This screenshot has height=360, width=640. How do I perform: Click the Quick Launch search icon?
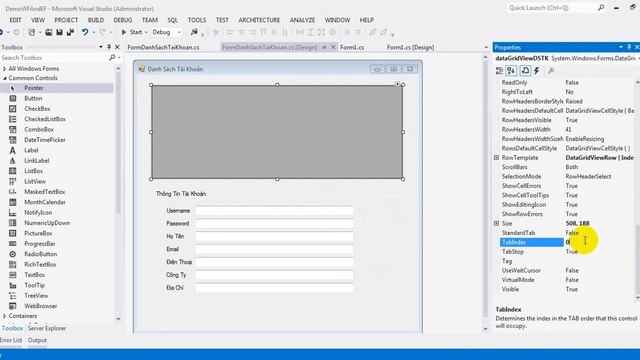pos(601,7)
